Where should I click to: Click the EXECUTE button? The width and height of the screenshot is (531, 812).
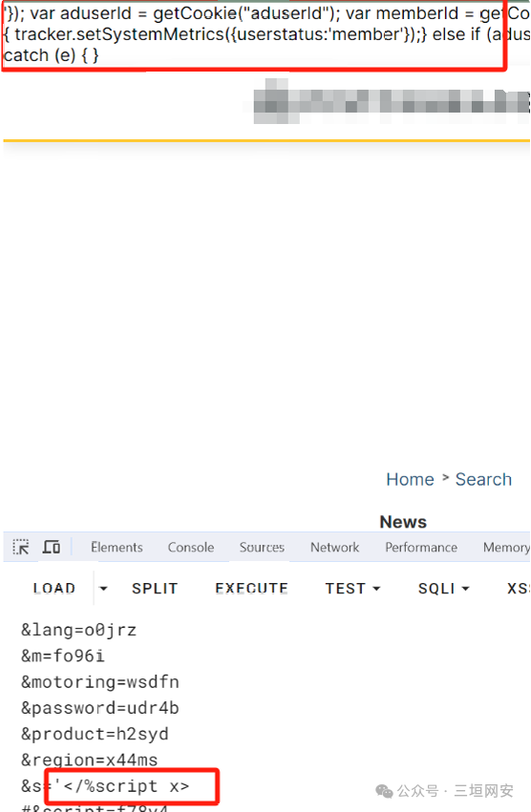(251, 589)
